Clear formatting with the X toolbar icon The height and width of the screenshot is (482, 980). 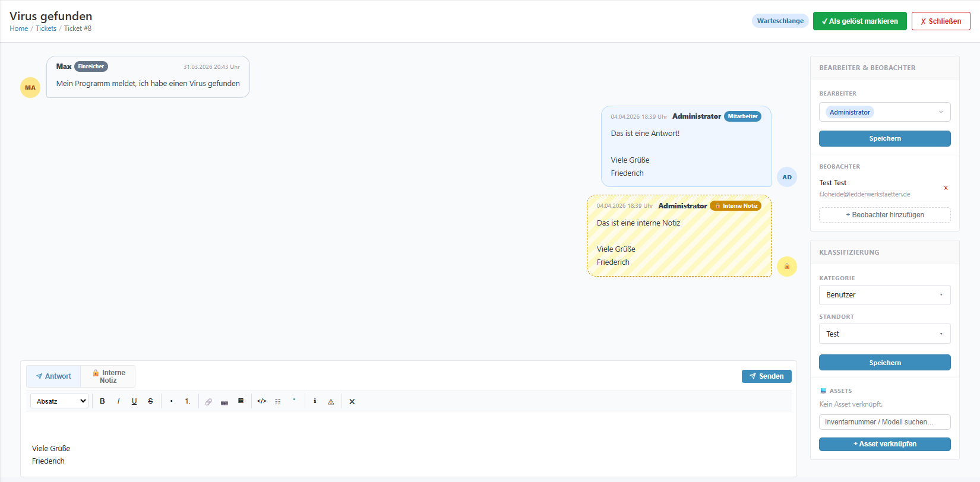point(352,402)
